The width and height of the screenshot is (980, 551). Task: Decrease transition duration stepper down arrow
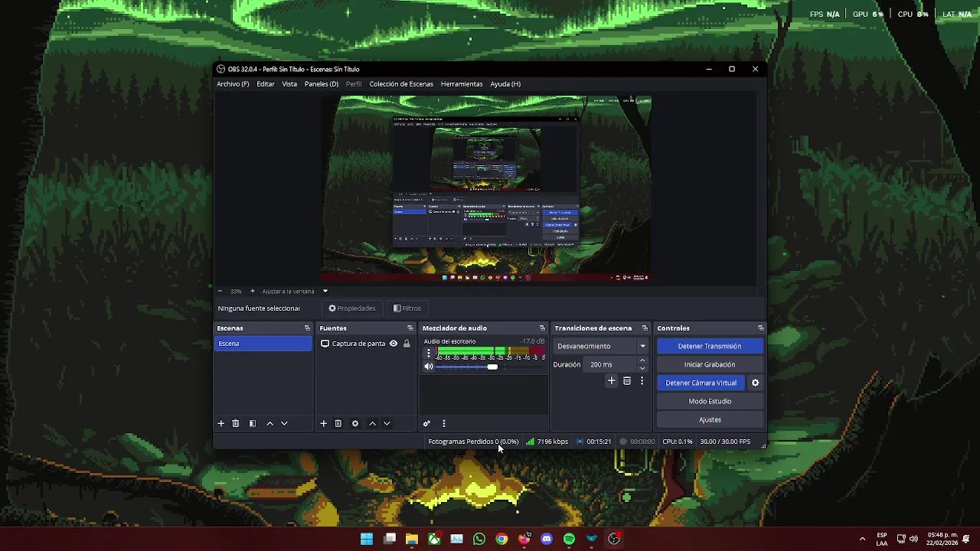pyautogui.click(x=642, y=368)
